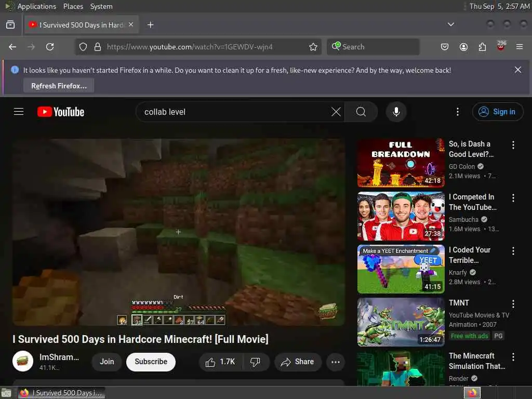Reload the current page
The image size is (532, 399).
point(50,47)
